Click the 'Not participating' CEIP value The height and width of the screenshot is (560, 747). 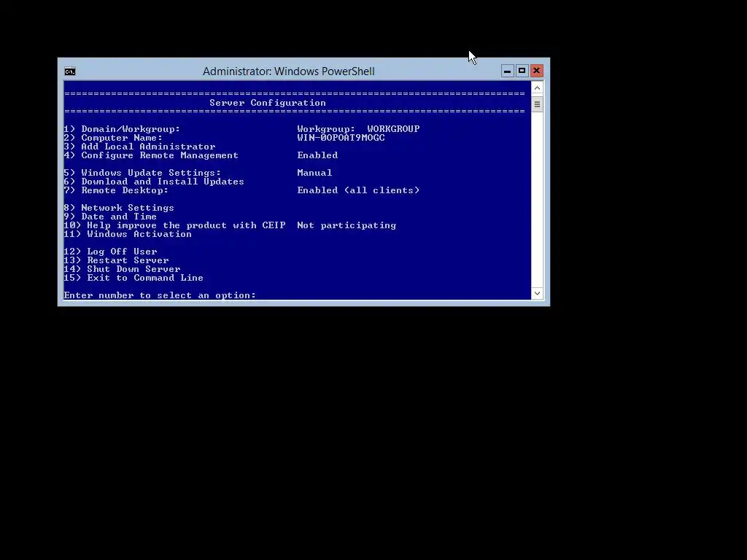tap(347, 225)
